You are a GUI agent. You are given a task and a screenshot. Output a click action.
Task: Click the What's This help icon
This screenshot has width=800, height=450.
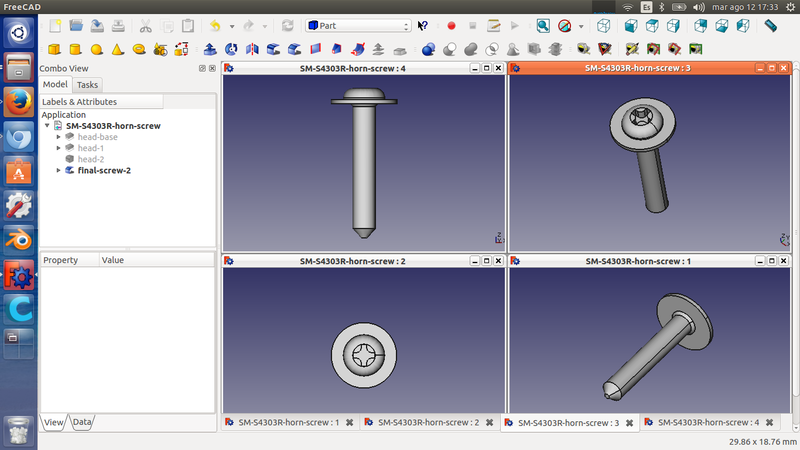pos(423,25)
